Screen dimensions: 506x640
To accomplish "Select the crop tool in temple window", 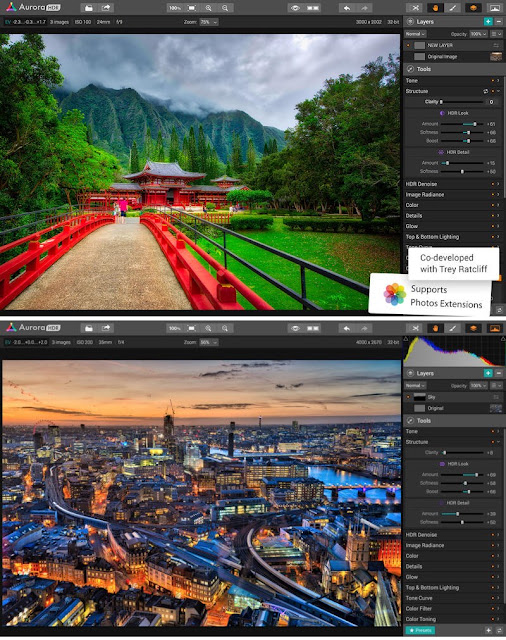I will (415, 8).
